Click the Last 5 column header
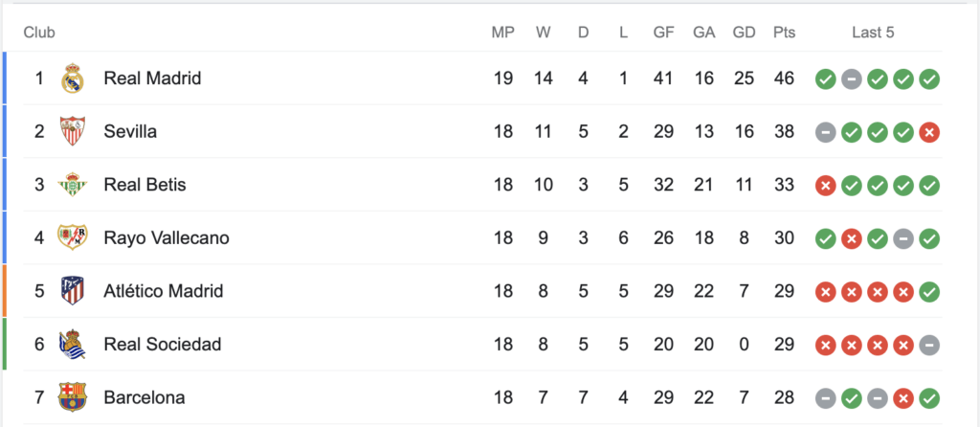Image resolution: width=980 pixels, height=427 pixels. pyautogui.click(x=873, y=33)
